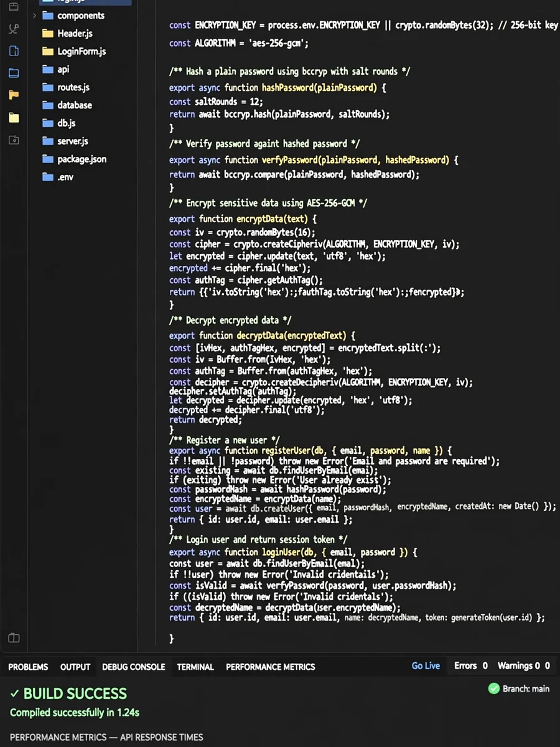The width and height of the screenshot is (560, 747).
Task: Click the folder icon beside db.js
Action: (48, 123)
